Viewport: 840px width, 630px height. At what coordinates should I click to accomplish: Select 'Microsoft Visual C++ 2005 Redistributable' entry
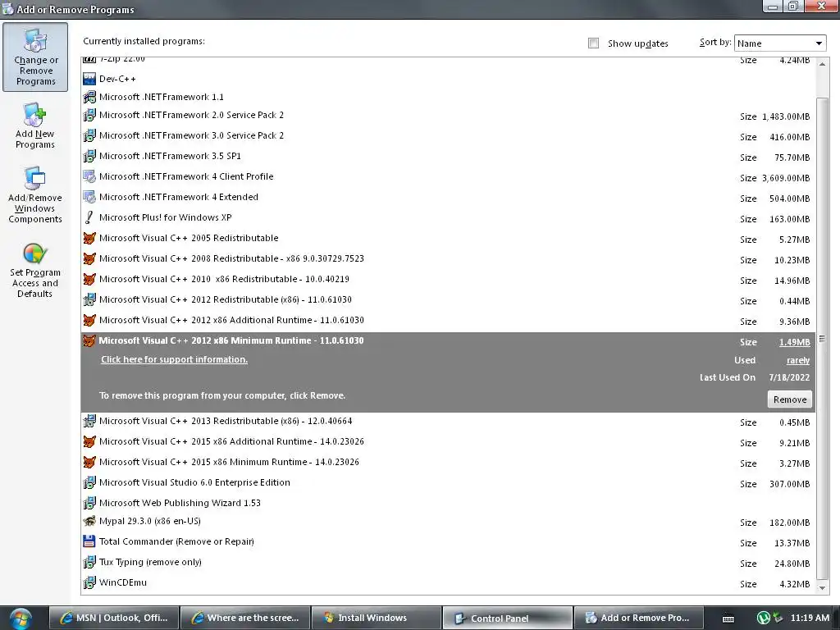448,239
